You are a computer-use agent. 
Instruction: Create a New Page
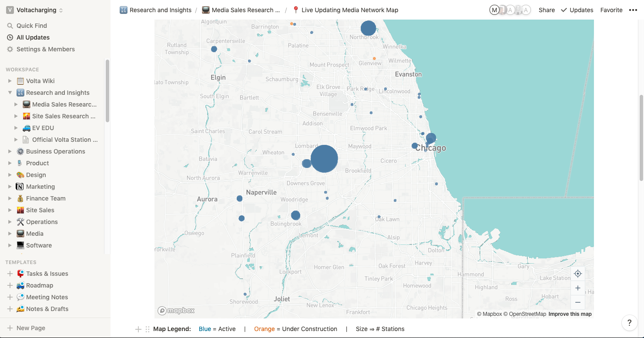pos(26,328)
